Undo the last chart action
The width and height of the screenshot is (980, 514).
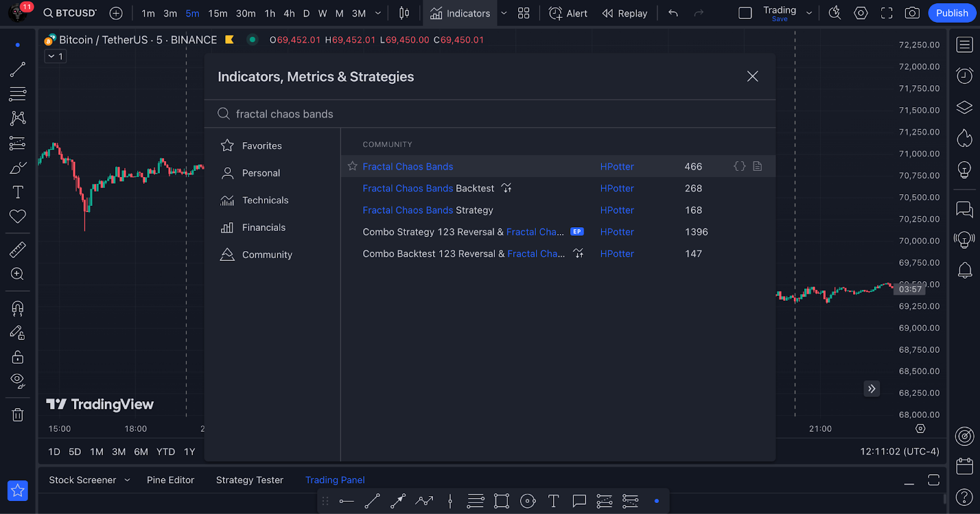(x=673, y=13)
